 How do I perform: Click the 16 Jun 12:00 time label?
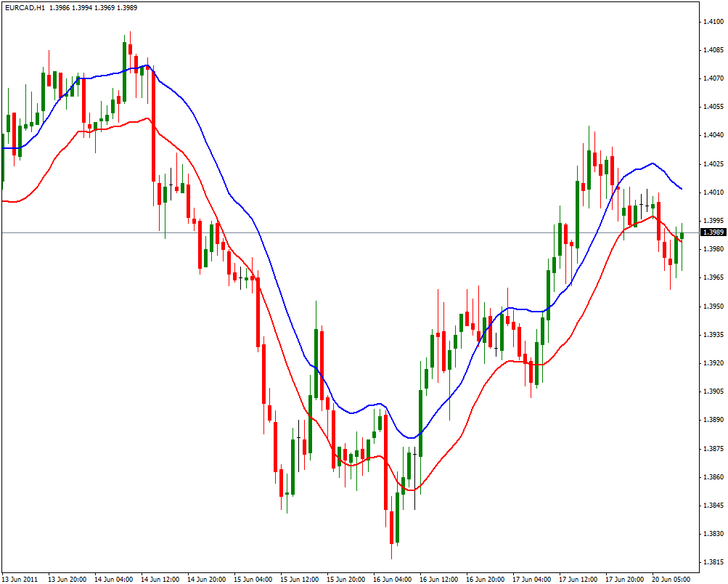point(438,580)
